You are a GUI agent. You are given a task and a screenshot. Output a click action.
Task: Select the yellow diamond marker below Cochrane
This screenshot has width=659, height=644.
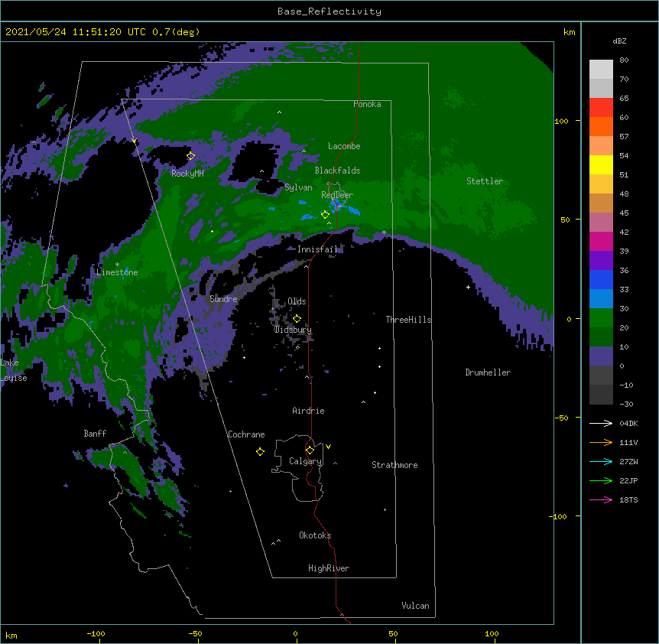click(x=260, y=451)
